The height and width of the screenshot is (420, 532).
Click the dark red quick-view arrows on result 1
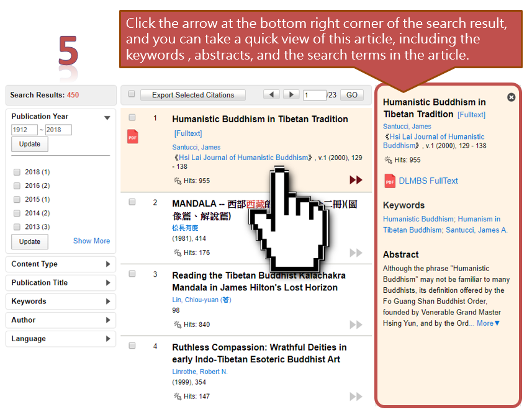pos(356,180)
